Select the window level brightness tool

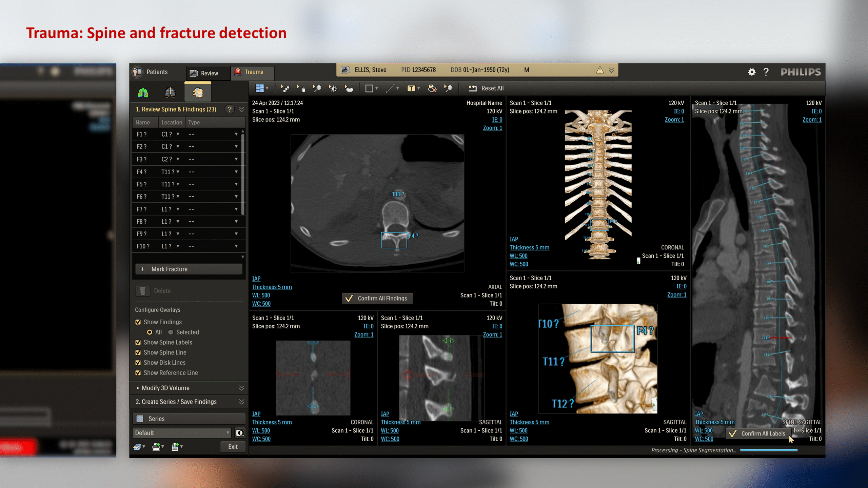point(333,88)
